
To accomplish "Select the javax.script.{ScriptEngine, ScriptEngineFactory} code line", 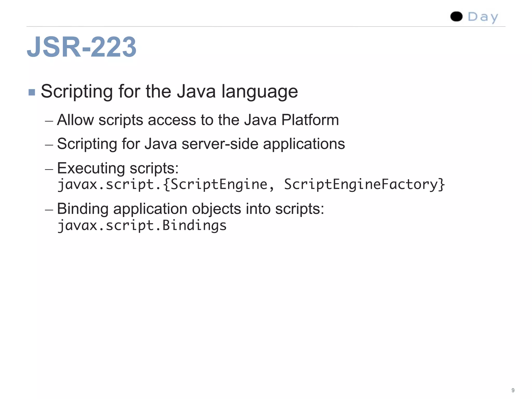I will coord(251,185).
